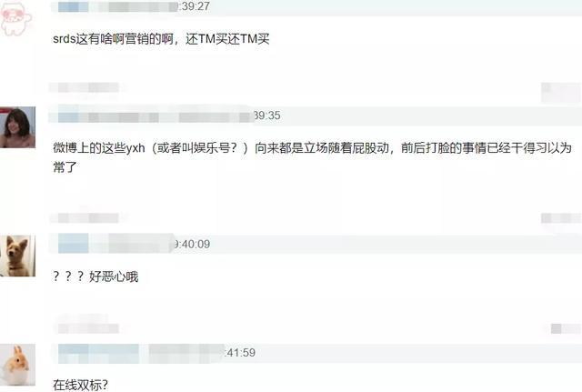Click the dog avatar beside 好恶心哦 comment
Screen dimensions: 582x392
pyautogui.click(x=17, y=256)
